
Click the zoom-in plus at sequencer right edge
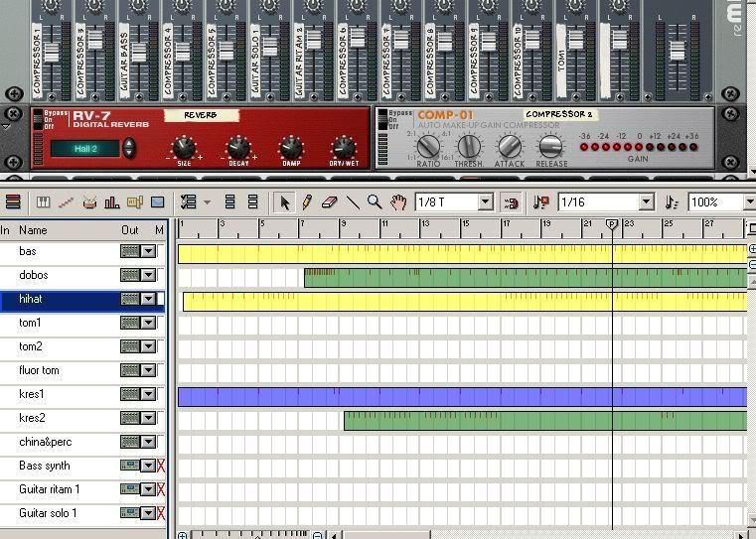(x=752, y=248)
